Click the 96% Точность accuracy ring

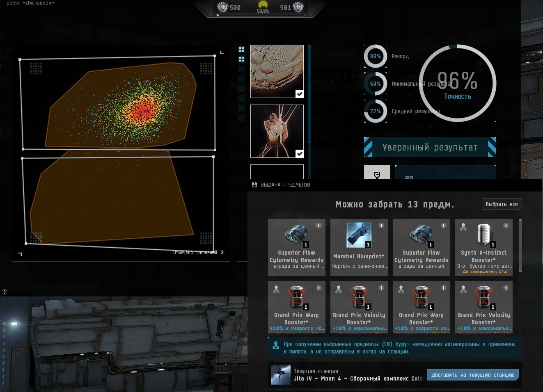tap(457, 84)
